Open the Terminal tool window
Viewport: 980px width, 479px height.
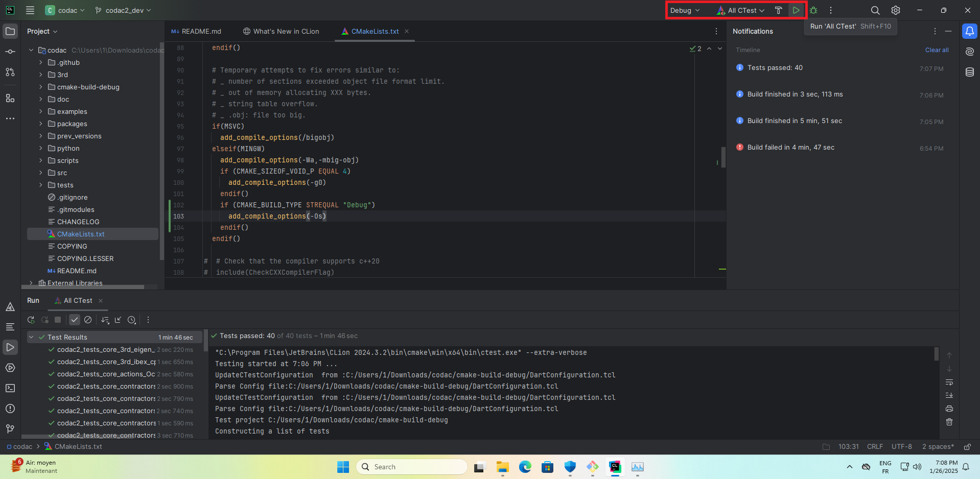point(10,388)
